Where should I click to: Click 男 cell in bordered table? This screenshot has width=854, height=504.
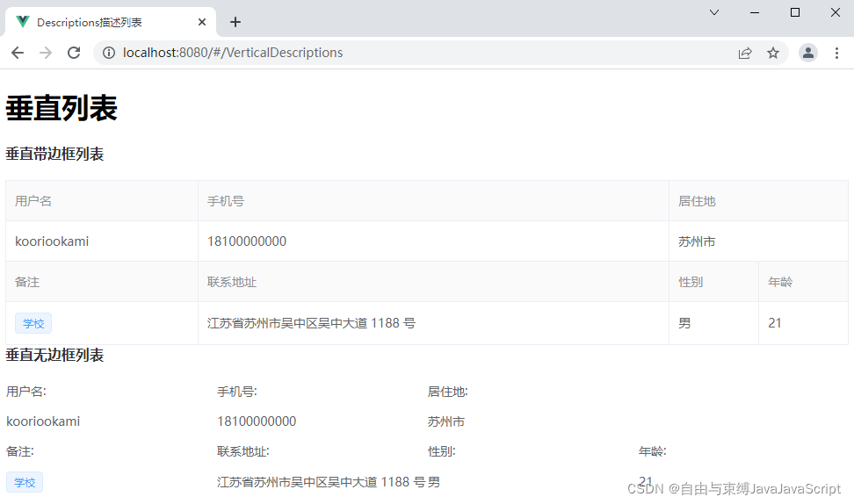[714, 323]
